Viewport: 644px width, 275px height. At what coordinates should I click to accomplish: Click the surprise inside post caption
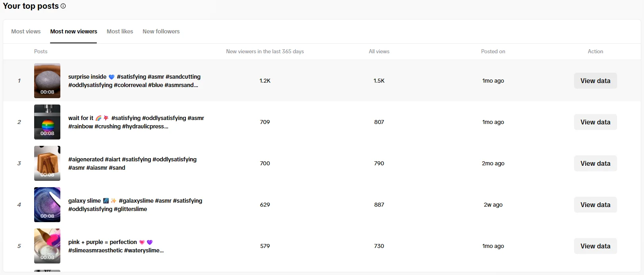click(x=134, y=81)
